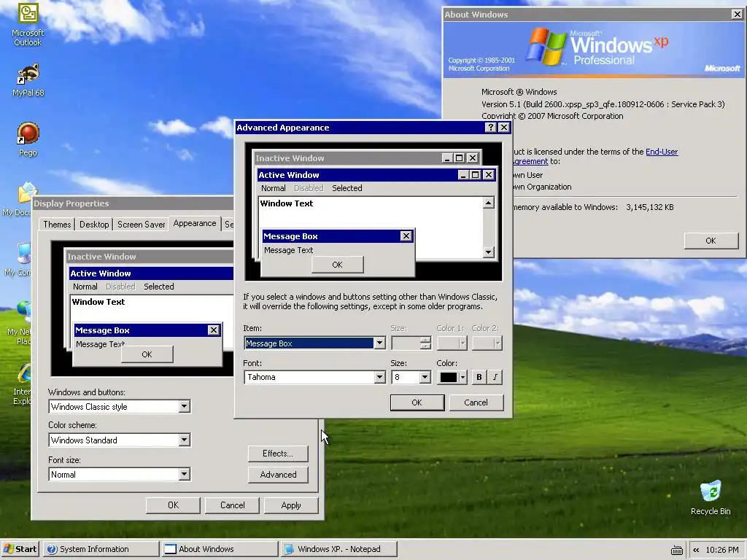Click Message Box title in Advanced Appearance preview
This screenshot has width=747, height=560.
point(290,236)
